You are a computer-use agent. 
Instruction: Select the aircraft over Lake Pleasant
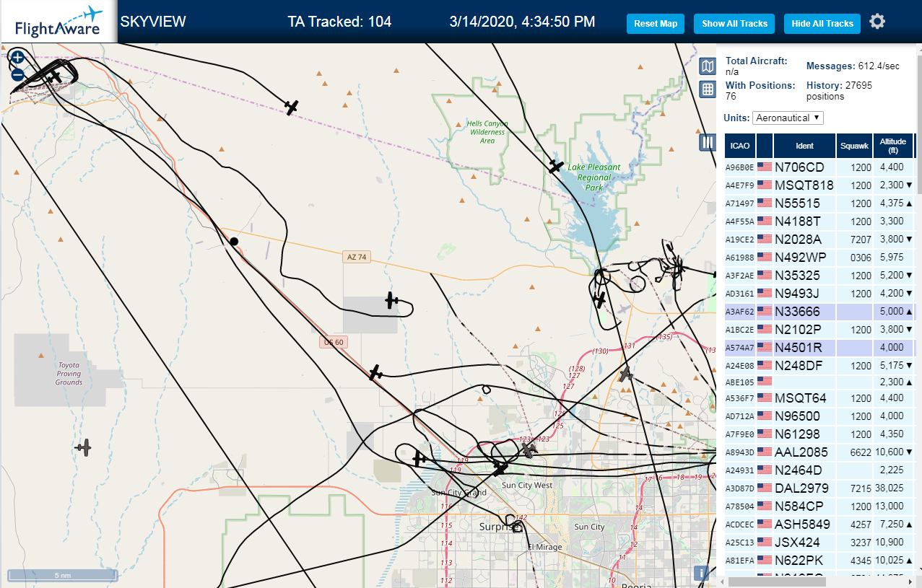click(556, 167)
